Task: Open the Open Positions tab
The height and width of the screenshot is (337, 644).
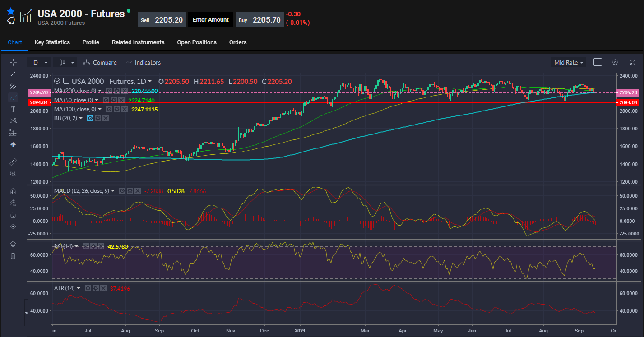Action: (x=196, y=42)
